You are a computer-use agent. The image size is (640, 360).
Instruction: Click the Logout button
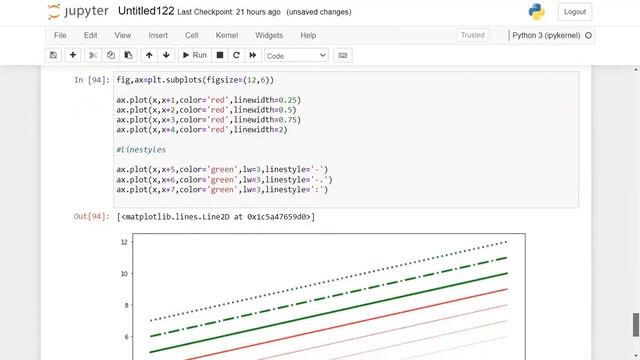[575, 12]
